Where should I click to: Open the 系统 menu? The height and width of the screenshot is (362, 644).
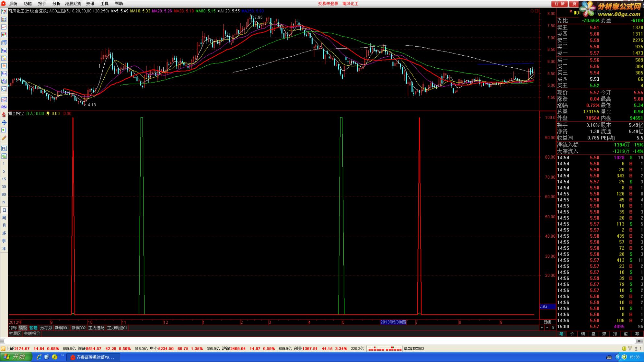point(13,4)
